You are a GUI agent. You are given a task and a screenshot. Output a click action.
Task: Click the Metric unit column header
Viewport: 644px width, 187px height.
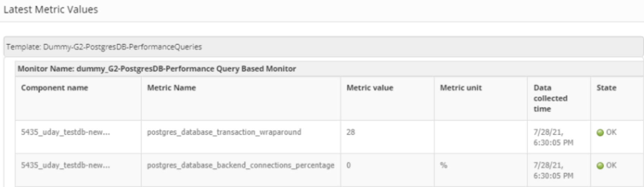461,88
